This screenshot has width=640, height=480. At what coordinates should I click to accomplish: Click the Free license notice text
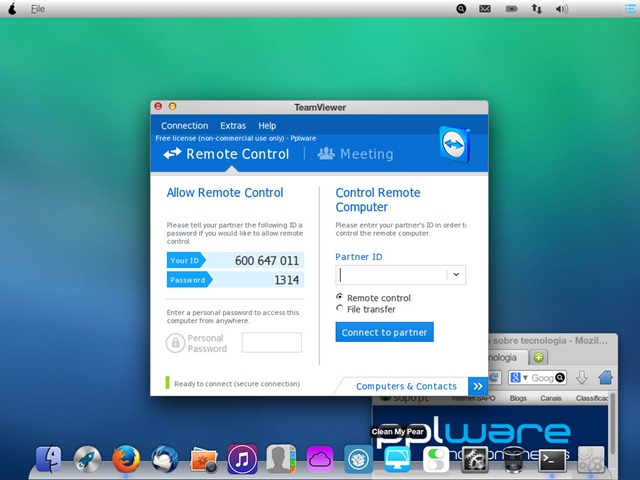(236, 138)
